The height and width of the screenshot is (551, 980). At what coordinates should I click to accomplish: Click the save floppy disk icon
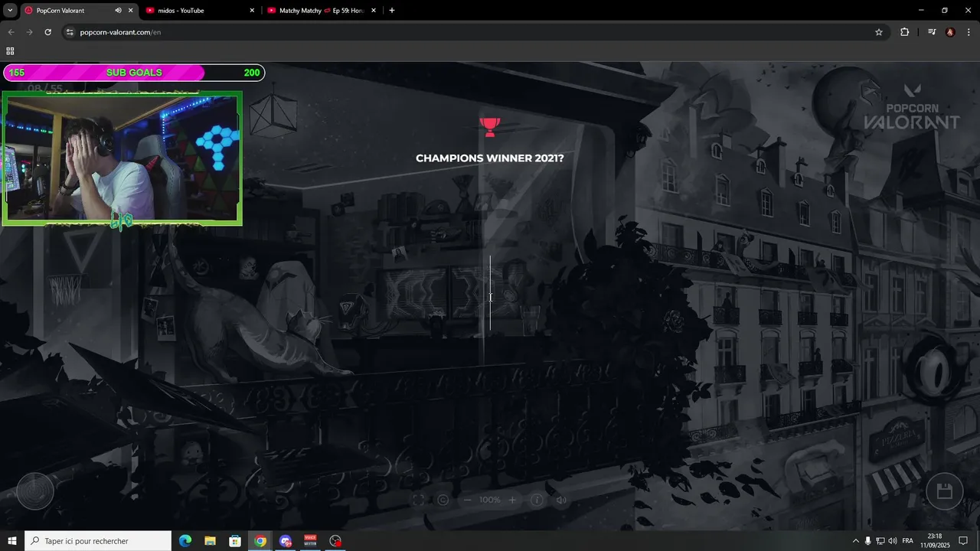(945, 491)
